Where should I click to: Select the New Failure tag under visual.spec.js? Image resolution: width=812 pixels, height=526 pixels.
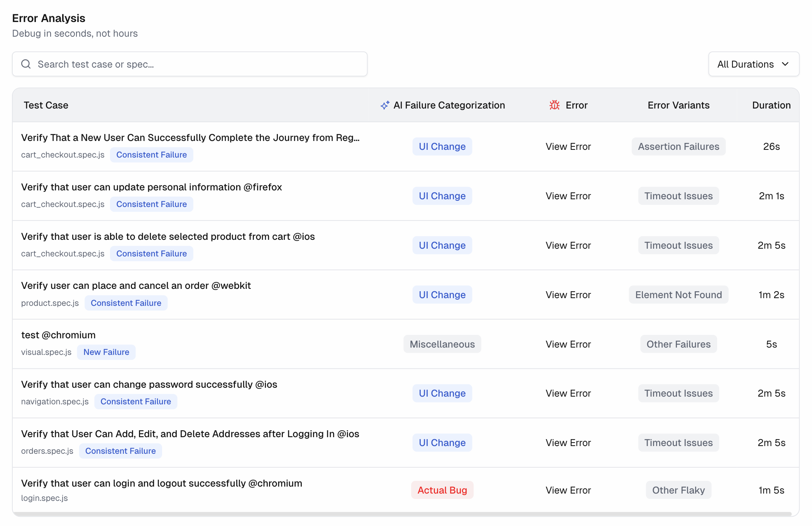pos(106,352)
